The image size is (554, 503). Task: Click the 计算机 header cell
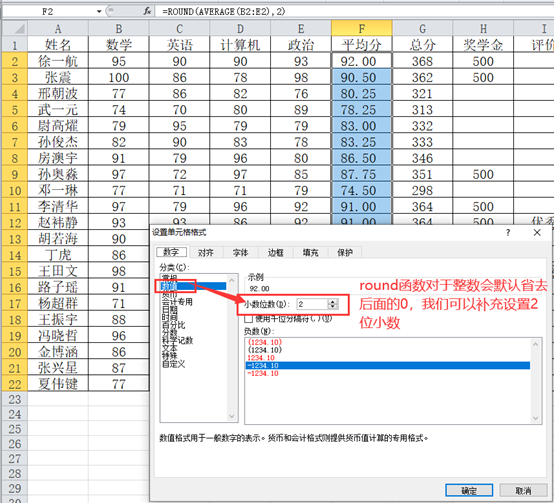tap(240, 45)
